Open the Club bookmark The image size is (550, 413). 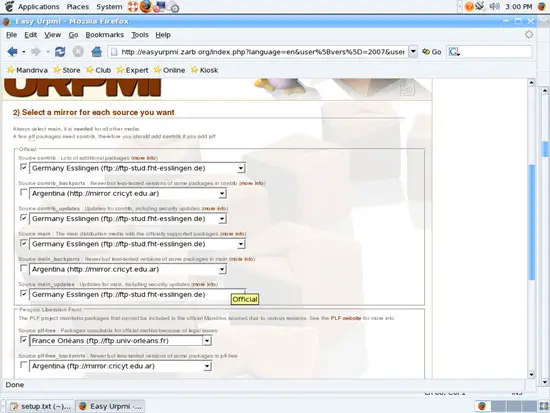99,70
